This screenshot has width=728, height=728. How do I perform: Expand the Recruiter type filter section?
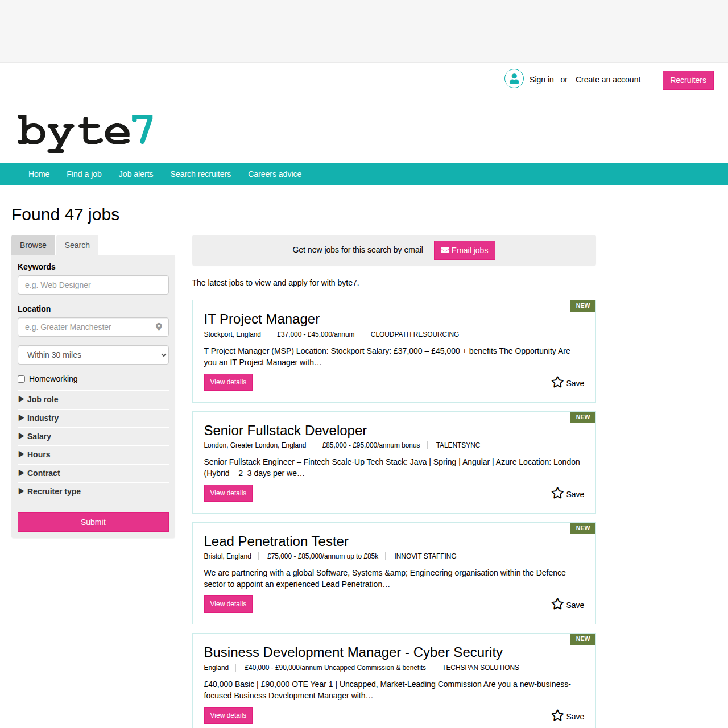[x=53, y=491]
